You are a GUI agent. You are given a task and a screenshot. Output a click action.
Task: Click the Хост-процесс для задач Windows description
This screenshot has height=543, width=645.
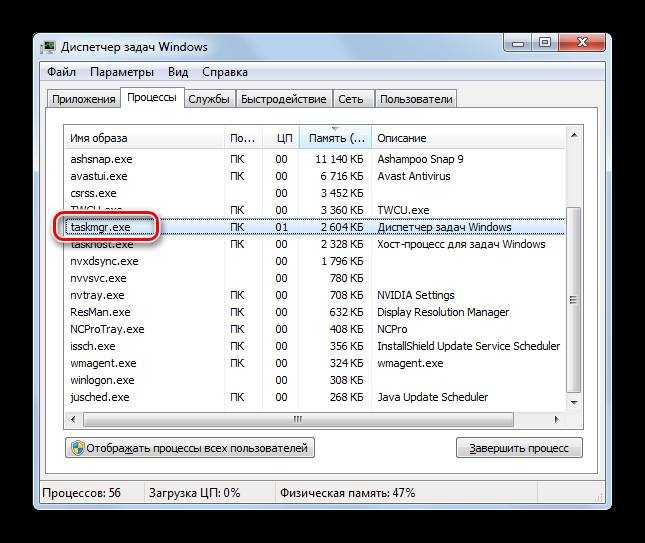461,244
